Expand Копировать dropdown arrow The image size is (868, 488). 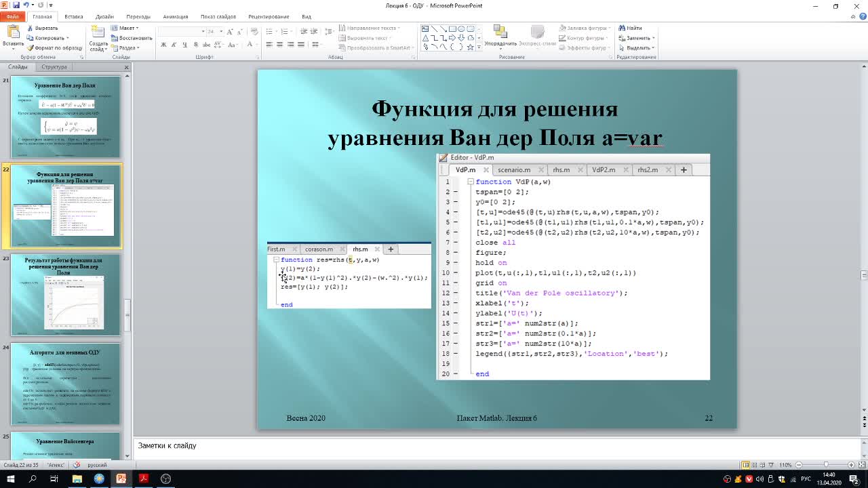pos(67,38)
